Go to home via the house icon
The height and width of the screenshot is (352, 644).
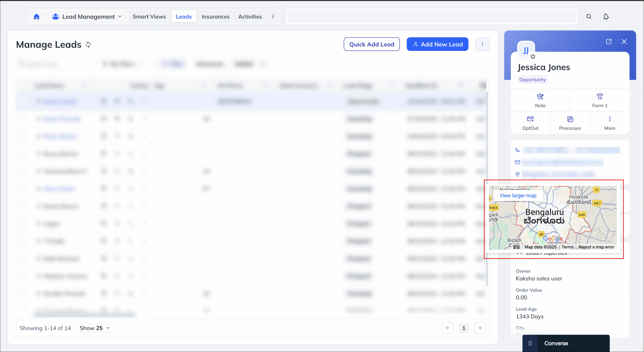tap(37, 16)
